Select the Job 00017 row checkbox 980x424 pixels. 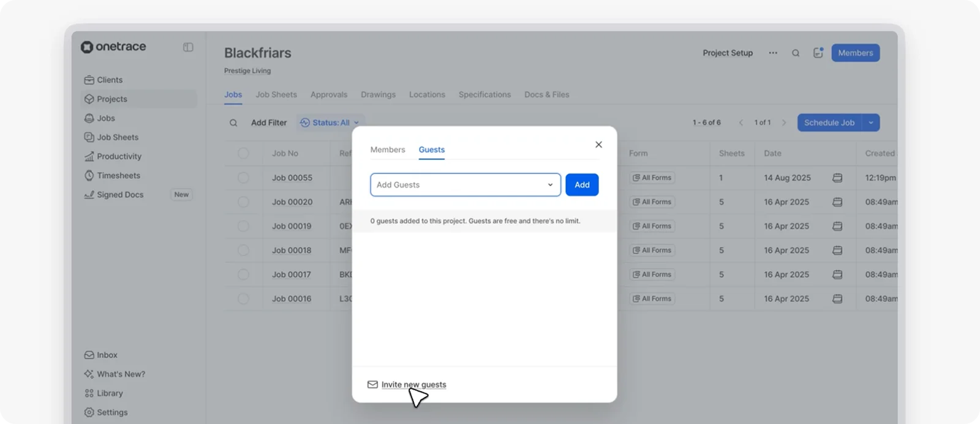pyautogui.click(x=243, y=274)
